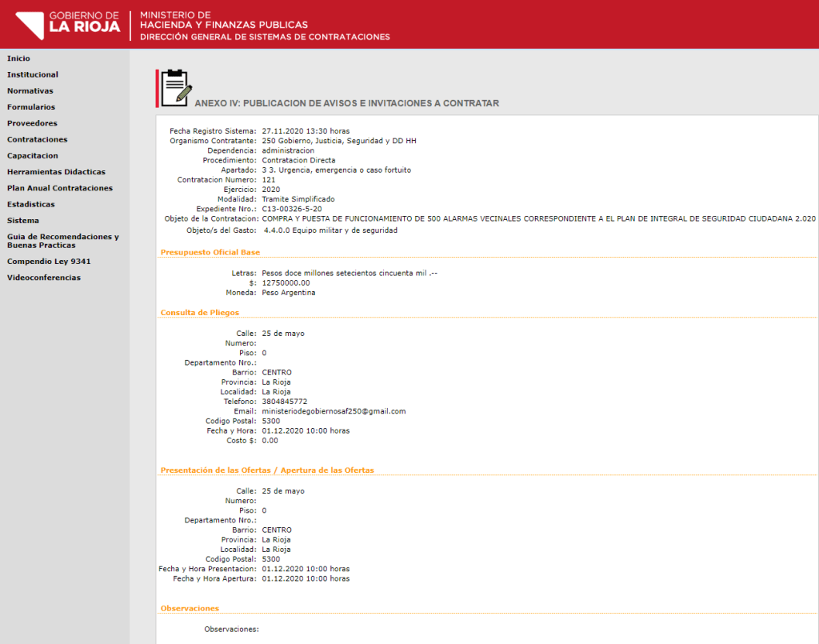Click the ministeriodegobiernosaf250@gmail.com email address
Viewport: 819px width, 644px height.
[334, 411]
